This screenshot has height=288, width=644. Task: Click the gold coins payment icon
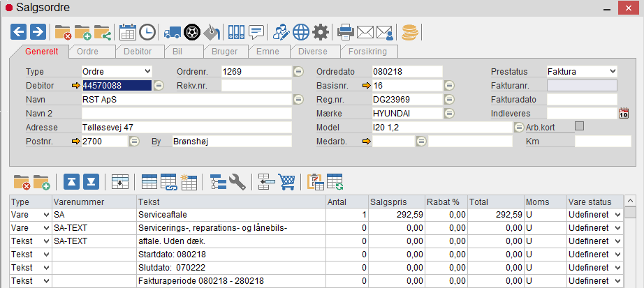pyautogui.click(x=409, y=32)
